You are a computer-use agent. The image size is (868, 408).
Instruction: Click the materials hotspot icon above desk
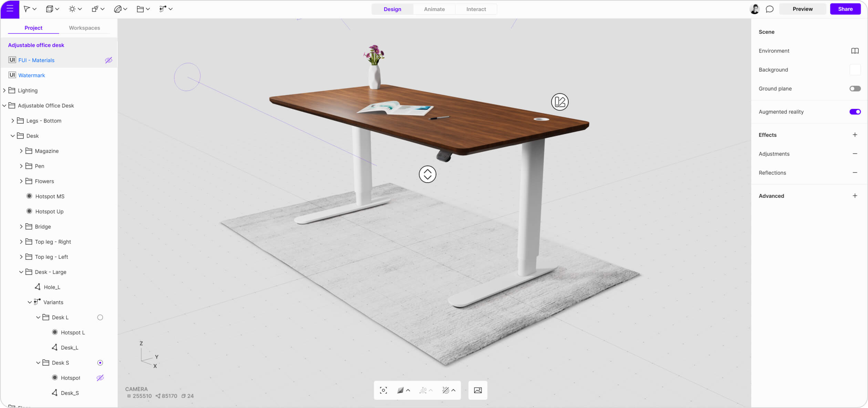[560, 102]
